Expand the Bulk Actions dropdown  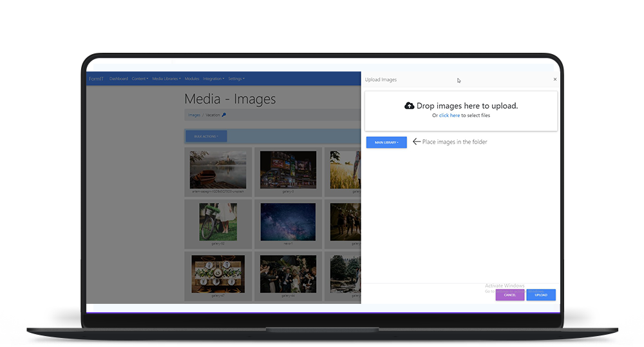(206, 136)
